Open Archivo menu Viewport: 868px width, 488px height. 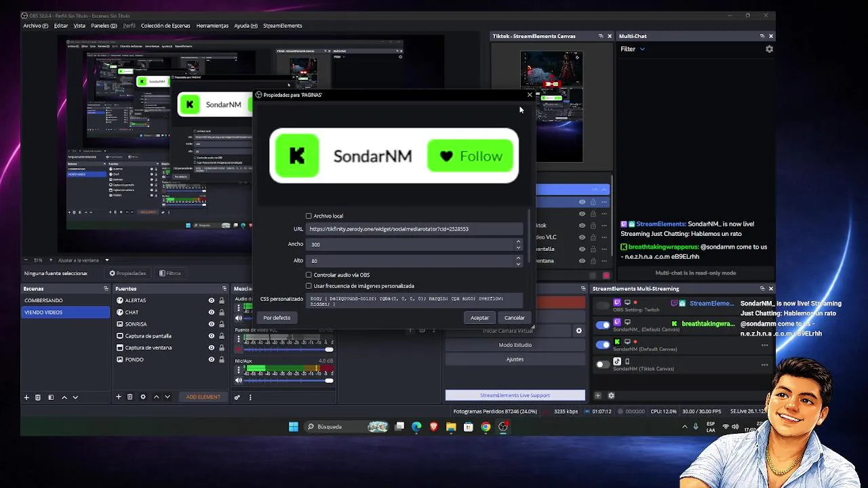pos(36,26)
